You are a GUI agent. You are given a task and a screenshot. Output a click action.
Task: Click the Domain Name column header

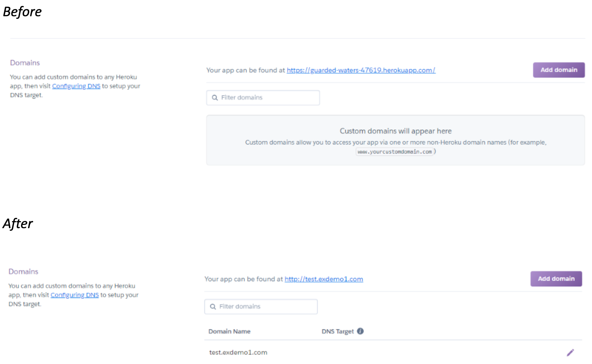(229, 331)
